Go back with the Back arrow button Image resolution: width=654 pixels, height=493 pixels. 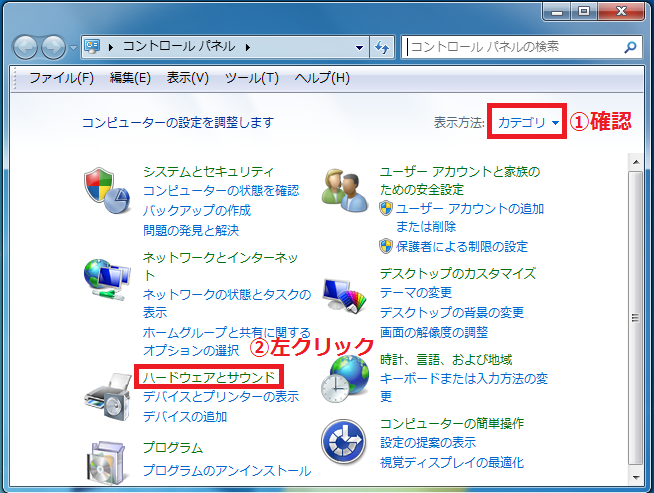click(25, 47)
